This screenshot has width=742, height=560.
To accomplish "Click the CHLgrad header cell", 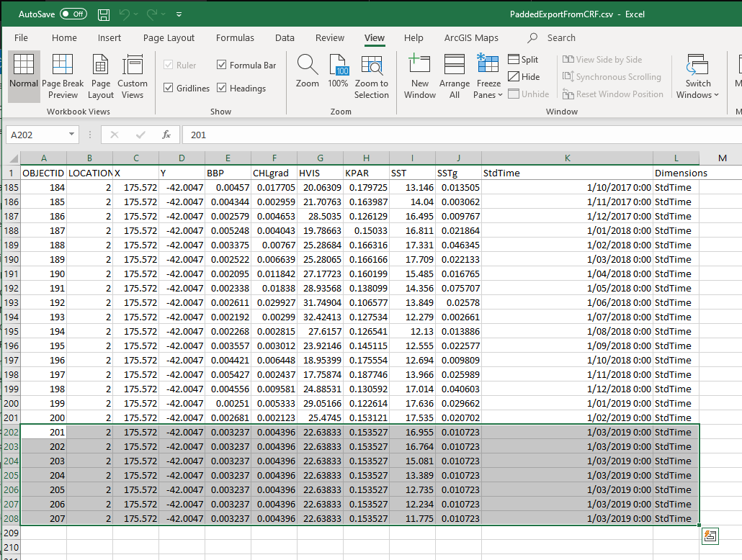I will (x=274, y=173).
